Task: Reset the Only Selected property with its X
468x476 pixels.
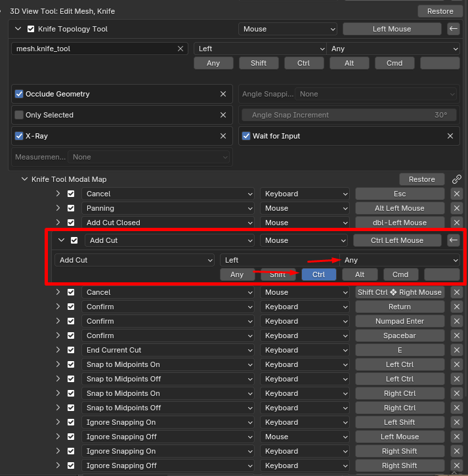Action: (223, 115)
